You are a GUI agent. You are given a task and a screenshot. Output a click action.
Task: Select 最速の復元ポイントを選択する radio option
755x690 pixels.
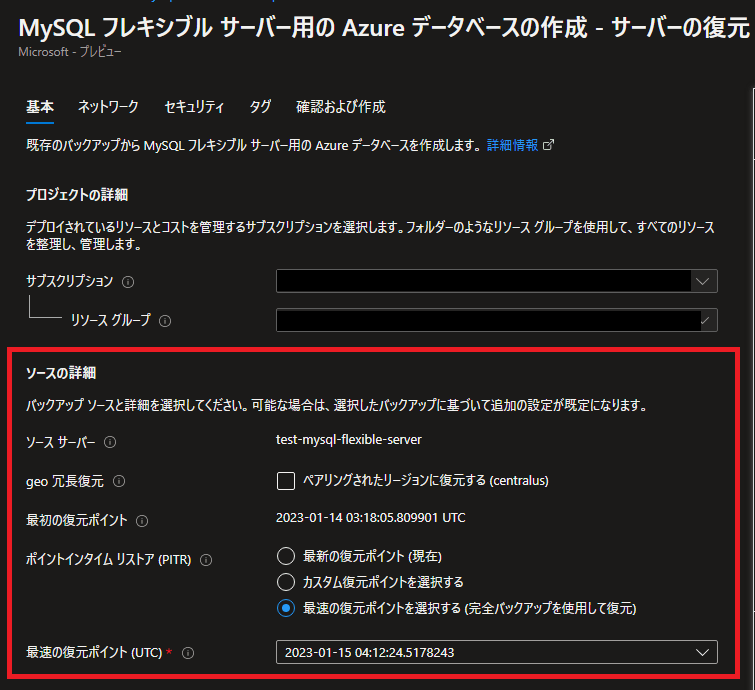click(286, 608)
